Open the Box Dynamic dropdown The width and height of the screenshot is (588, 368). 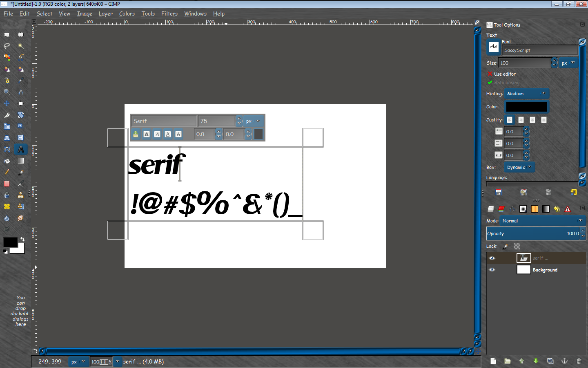coord(519,167)
